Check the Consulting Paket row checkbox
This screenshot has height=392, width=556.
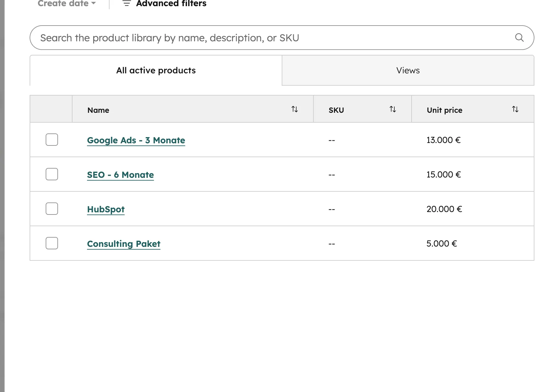(52, 243)
